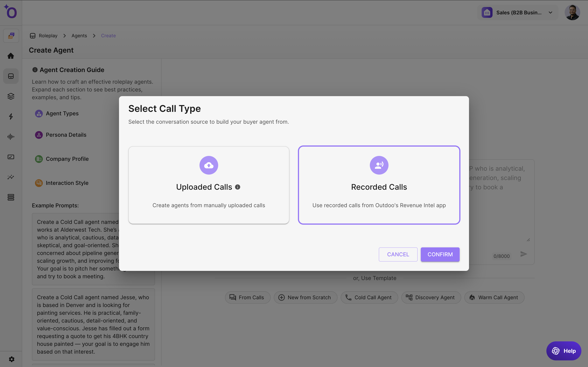Expand the Persona Details guide section
Image resolution: width=588 pixels, height=367 pixels.
[66, 135]
